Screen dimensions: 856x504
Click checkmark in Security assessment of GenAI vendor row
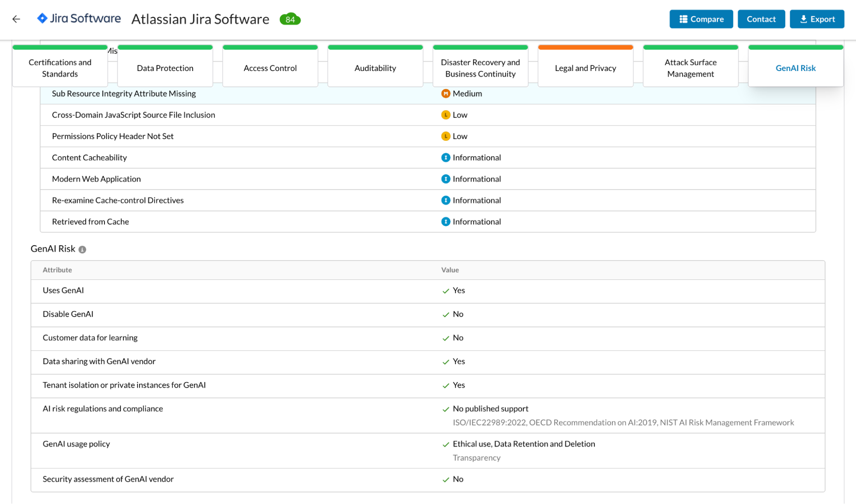446,480
